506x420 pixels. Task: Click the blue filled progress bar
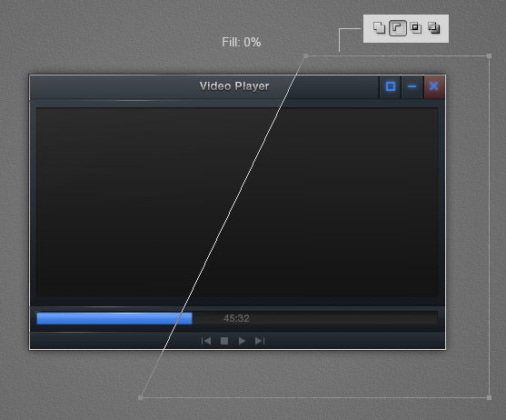coord(114,318)
